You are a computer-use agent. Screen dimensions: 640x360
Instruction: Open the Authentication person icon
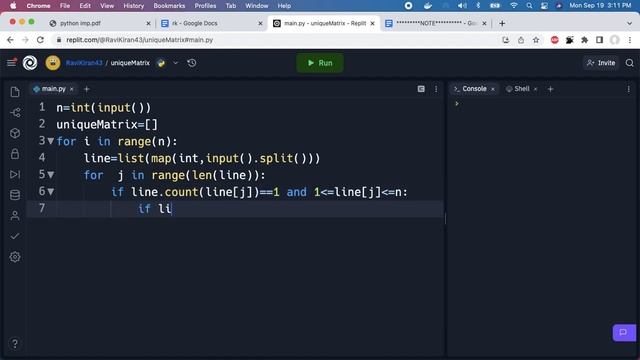[x=15, y=216]
